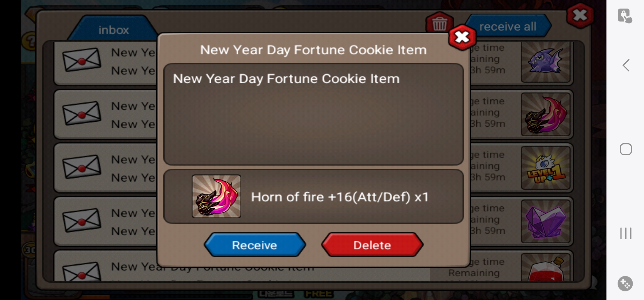Tap the red potion reward thumbnail
Image resolution: width=644 pixels, height=300 pixels.
point(546,267)
